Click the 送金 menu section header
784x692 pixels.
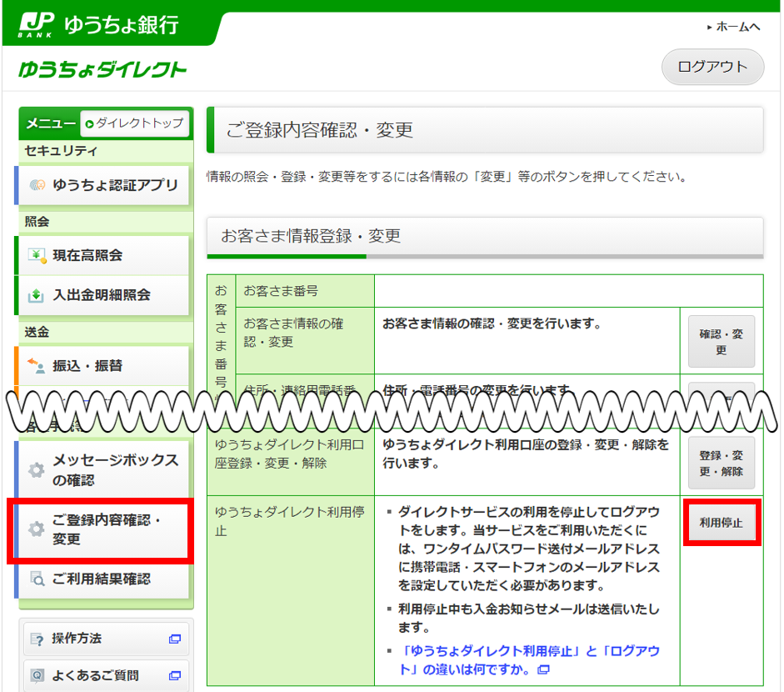point(106,332)
